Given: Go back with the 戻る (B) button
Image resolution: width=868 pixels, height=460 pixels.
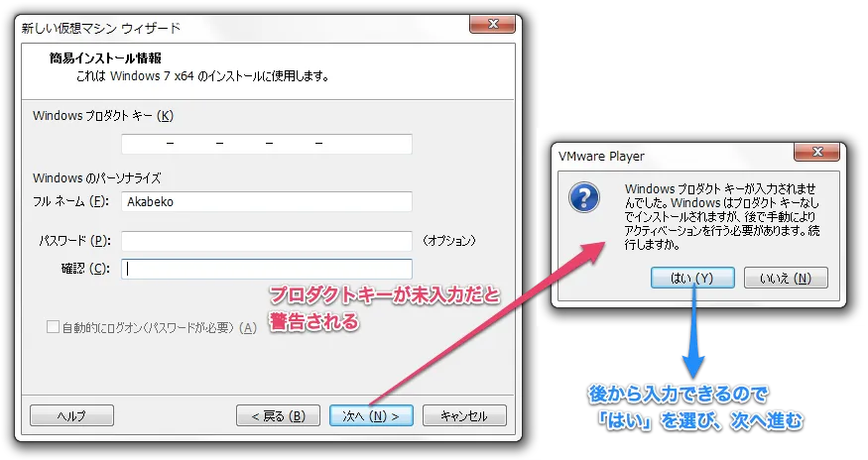Looking at the screenshot, I should pos(278,415).
